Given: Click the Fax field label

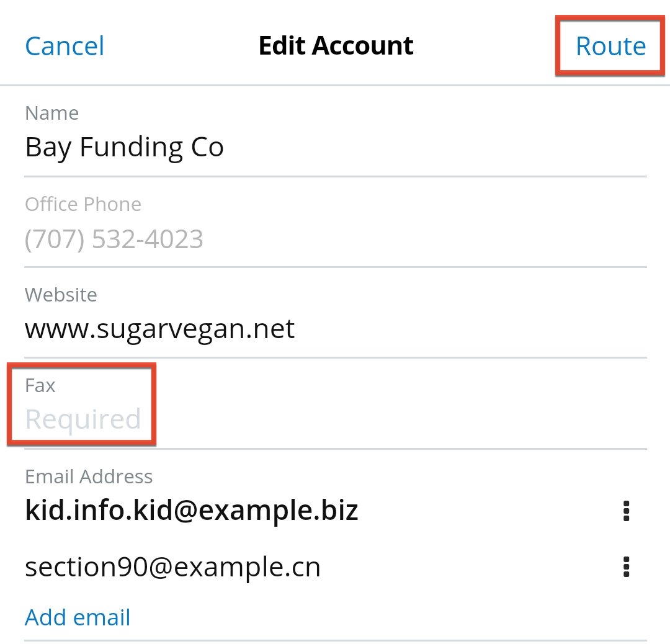Looking at the screenshot, I should tap(40, 385).
